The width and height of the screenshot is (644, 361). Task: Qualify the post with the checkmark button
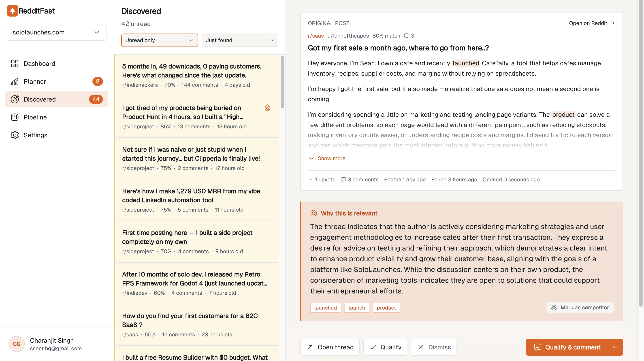coord(385,347)
